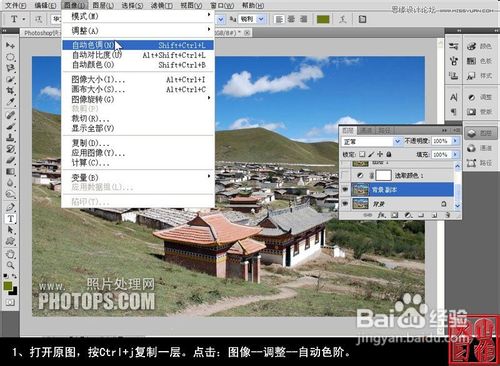Screen dimensions: 500x366
Task: Delete layer with trash icon
Action: pyautogui.click(x=448, y=215)
